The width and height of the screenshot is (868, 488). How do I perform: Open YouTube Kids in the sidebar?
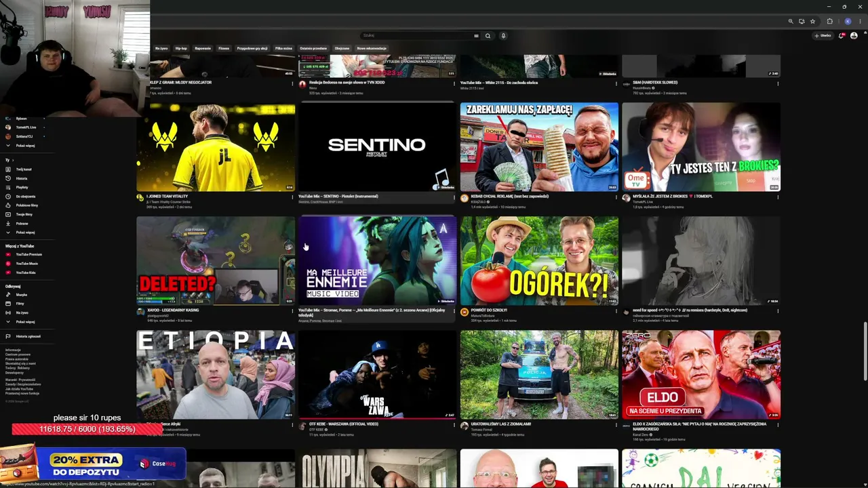pos(25,272)
